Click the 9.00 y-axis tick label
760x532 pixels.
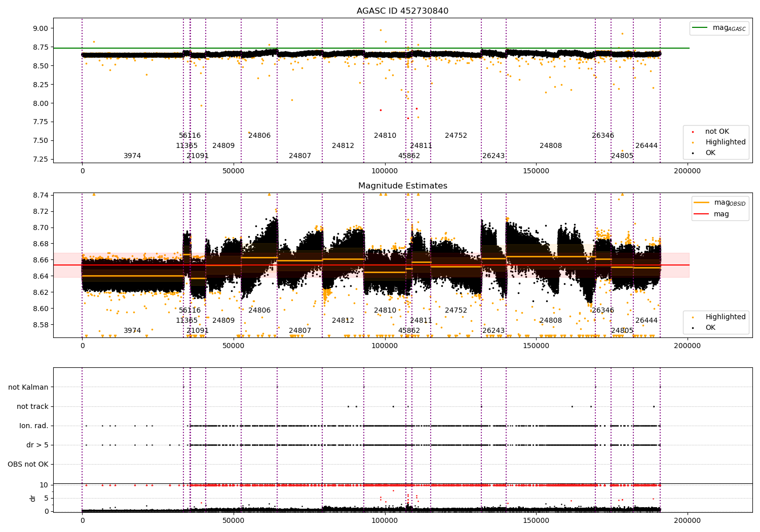tap(41, 29)
